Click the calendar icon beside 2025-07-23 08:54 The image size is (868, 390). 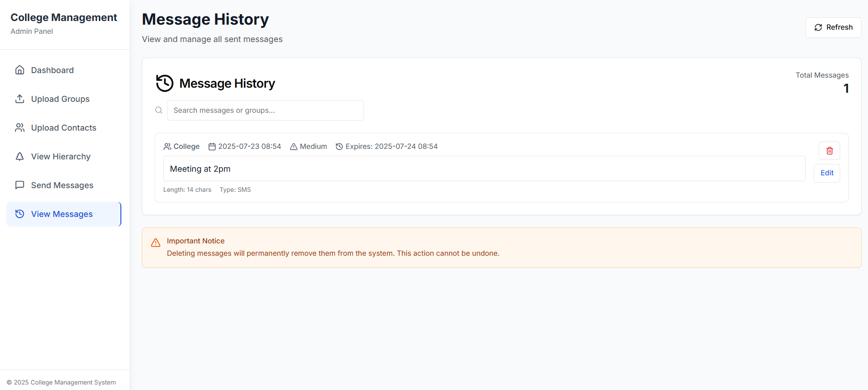tap(212, 147)
